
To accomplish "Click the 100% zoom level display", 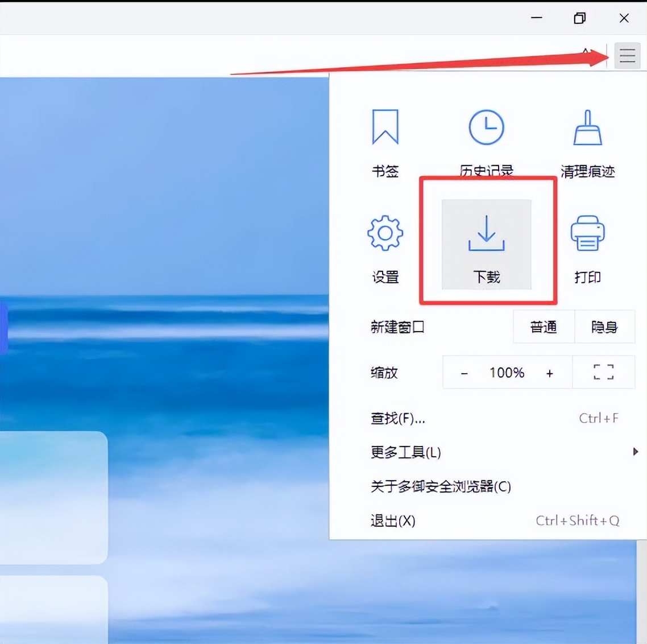I will 506,372.
